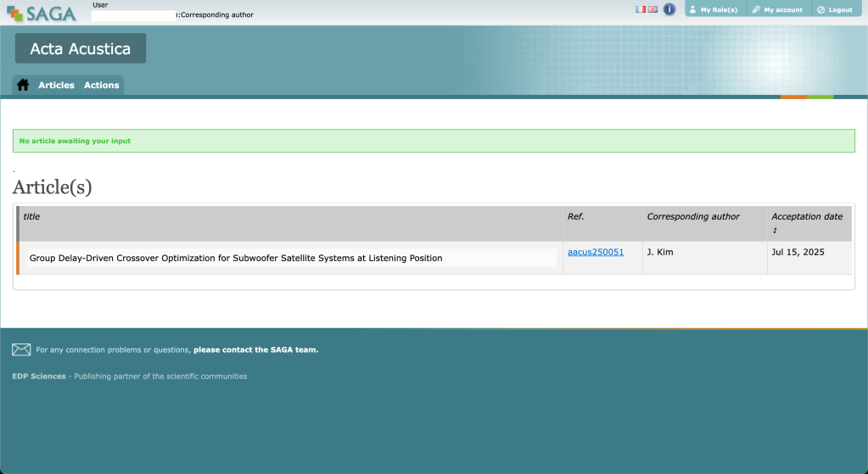Screen dimensions: 868x474
Task: Click the key icon beside My account
Action: [x=755, y=10]
